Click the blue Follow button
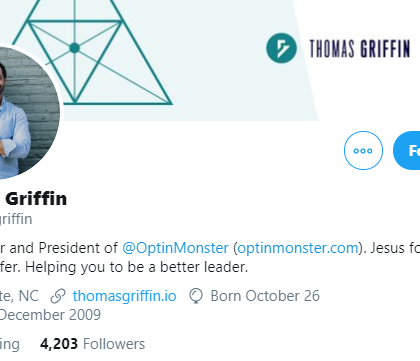 [x=407, y=151]
